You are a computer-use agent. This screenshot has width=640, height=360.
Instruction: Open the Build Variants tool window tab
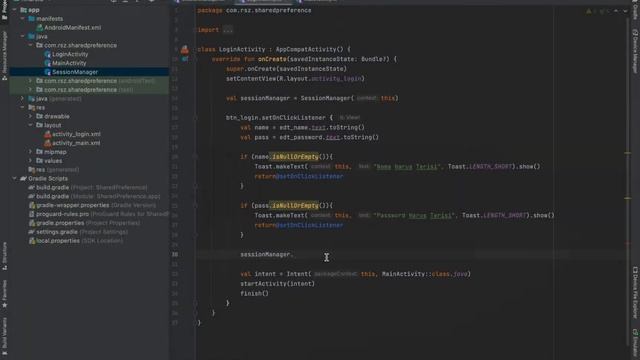point(4,337)
